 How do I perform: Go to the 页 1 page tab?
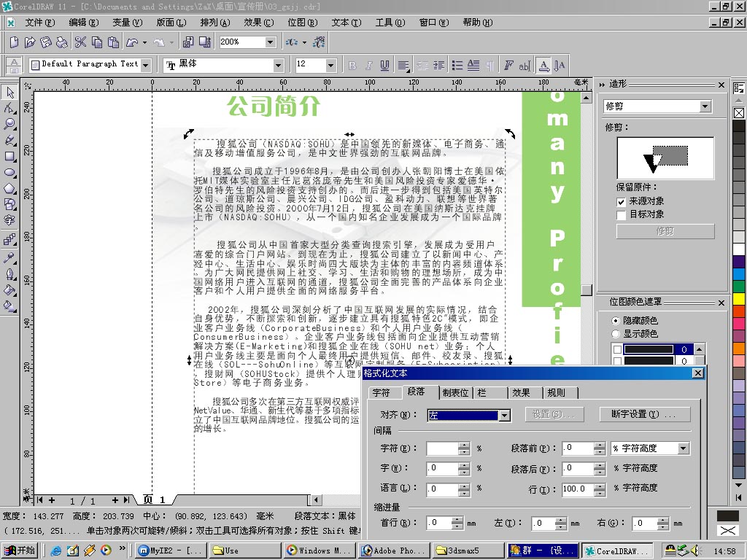(x=155, y=499)
